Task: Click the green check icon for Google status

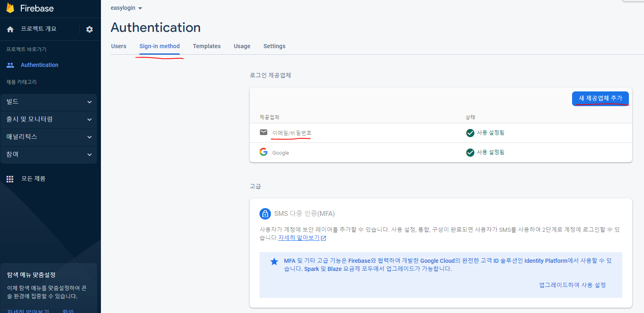Action: [470, 153]
